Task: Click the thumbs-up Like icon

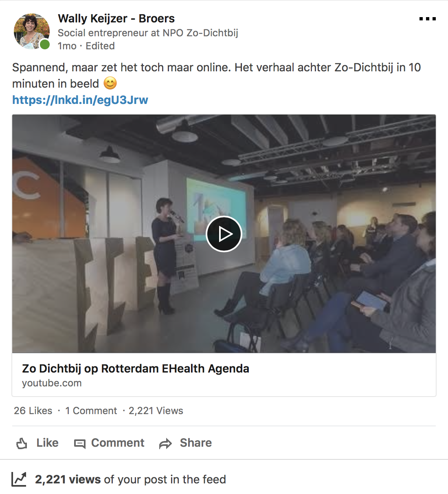Action: click(22, 443)
